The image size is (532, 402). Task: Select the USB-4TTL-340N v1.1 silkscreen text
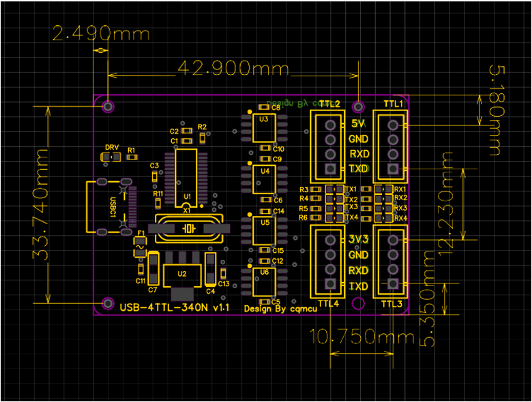(174, 308)
